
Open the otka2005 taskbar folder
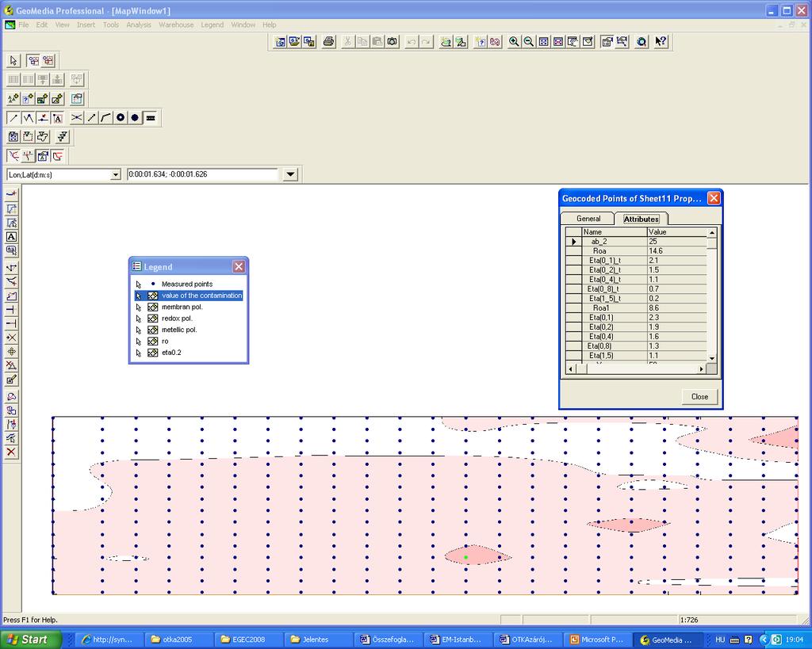pos(178,639)
